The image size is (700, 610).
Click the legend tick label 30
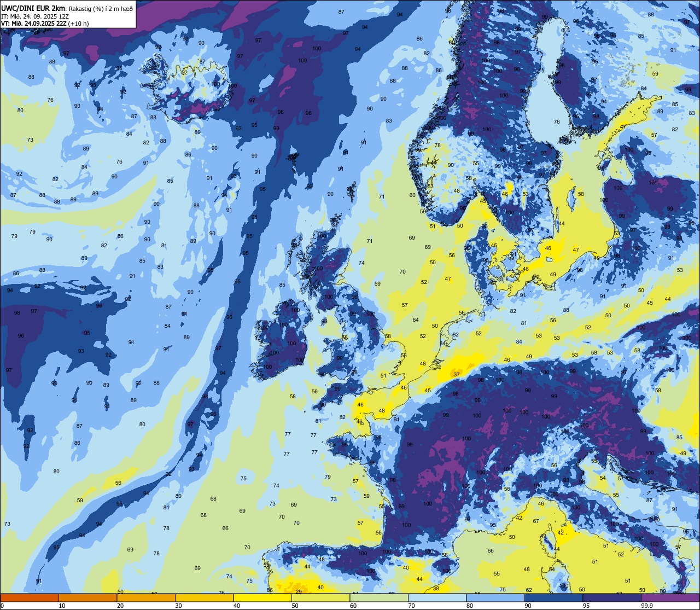178,606
